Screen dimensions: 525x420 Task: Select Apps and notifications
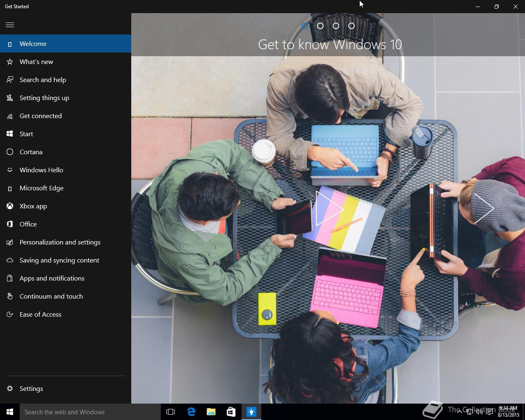point(66,278)
